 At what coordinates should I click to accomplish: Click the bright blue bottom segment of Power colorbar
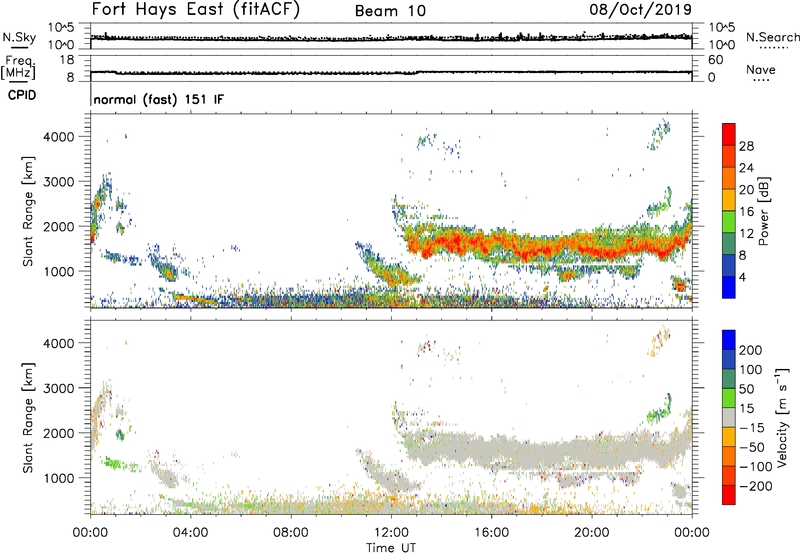(729, 288)
